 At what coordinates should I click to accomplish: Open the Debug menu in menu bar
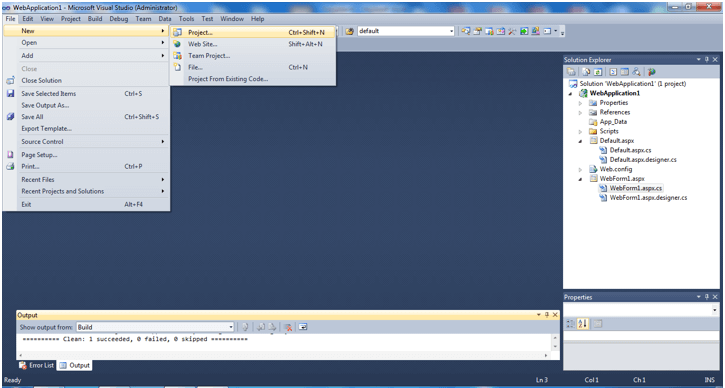(x=119, y=19)
